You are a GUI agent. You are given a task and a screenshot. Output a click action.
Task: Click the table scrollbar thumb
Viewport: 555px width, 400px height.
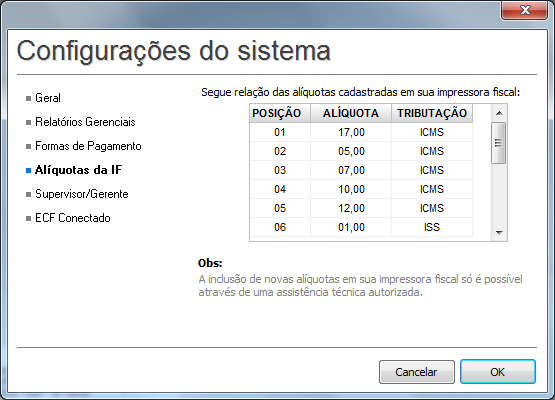tap(499, 143)
